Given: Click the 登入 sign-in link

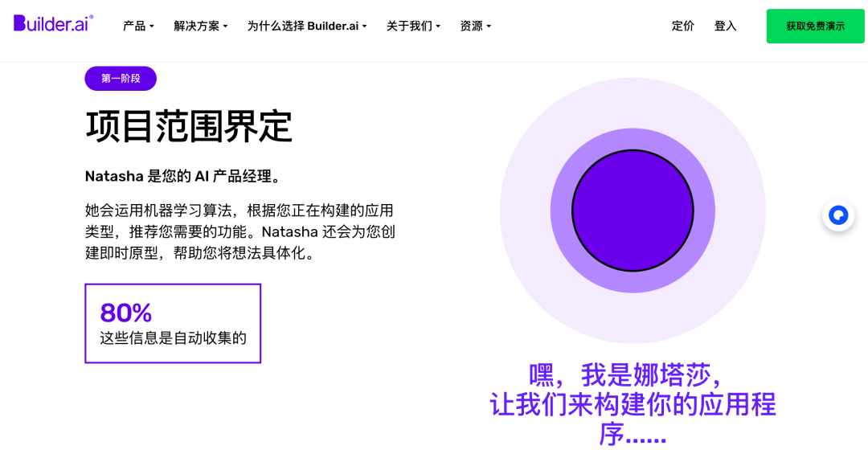Looking at the screenshot, I should (725, 26).
